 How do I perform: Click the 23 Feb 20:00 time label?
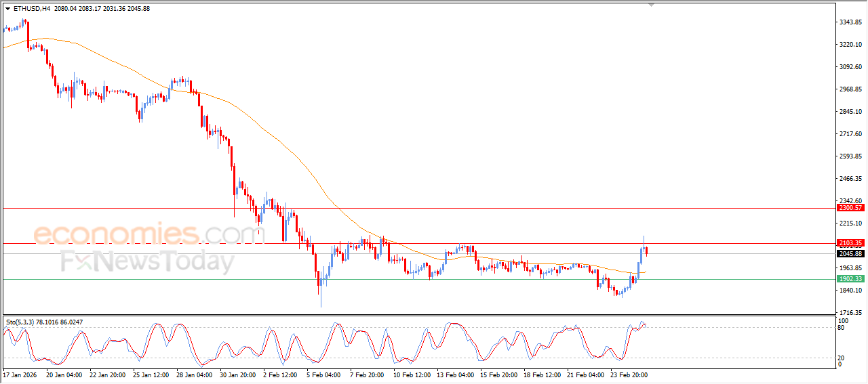[x=628, y=374]
